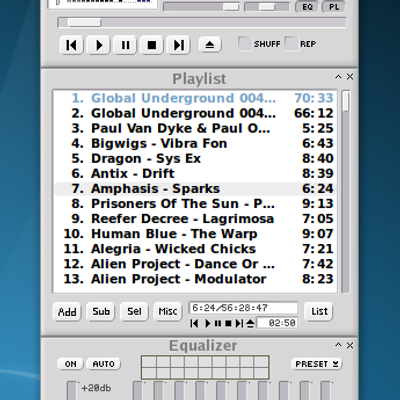The height and width of the screenshot is (400, 400).
Task: Click the eject button in main player
Action: pos(210,44)
